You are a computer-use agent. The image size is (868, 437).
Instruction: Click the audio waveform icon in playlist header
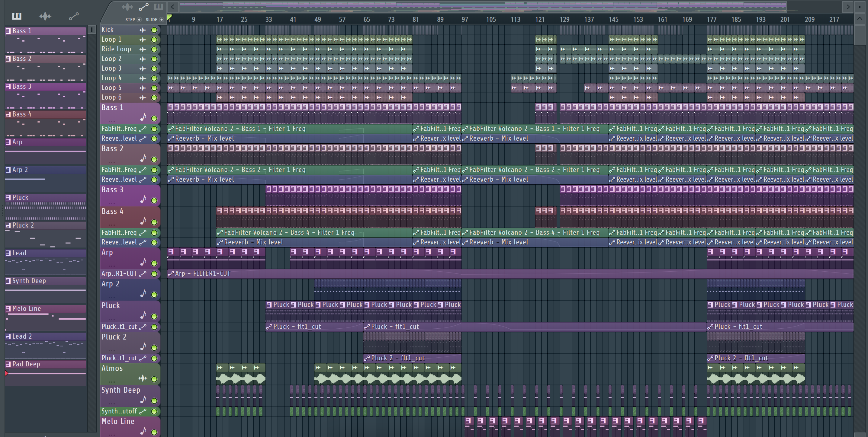tap(128, 6)
